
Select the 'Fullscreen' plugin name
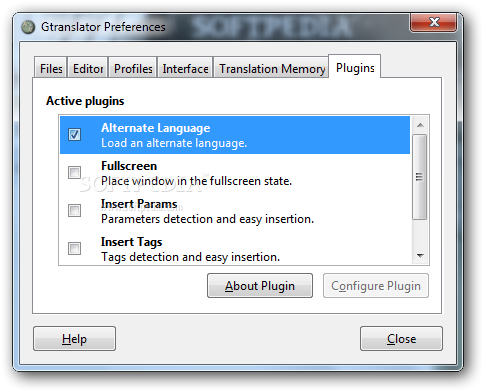click(x=129, y=166)
